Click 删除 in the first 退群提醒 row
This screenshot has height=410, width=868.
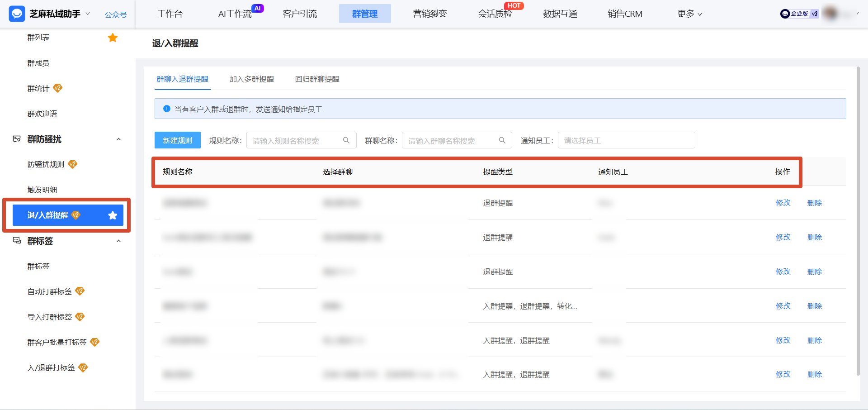coord(815,203)
